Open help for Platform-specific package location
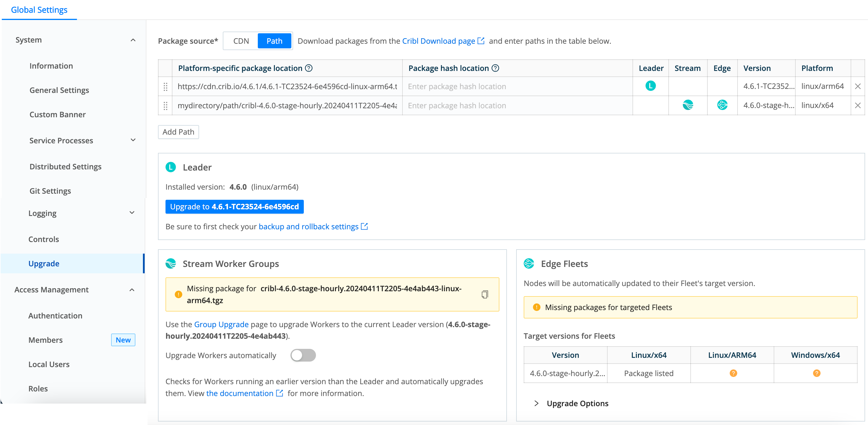This screenshot has width=868, height=425. coord(309,68)
